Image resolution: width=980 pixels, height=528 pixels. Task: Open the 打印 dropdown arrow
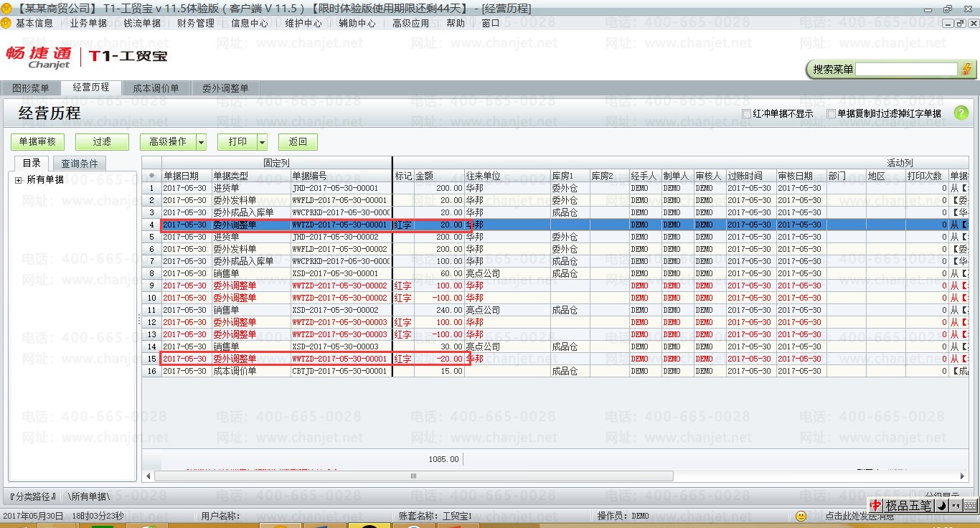[x=262, y=142]
